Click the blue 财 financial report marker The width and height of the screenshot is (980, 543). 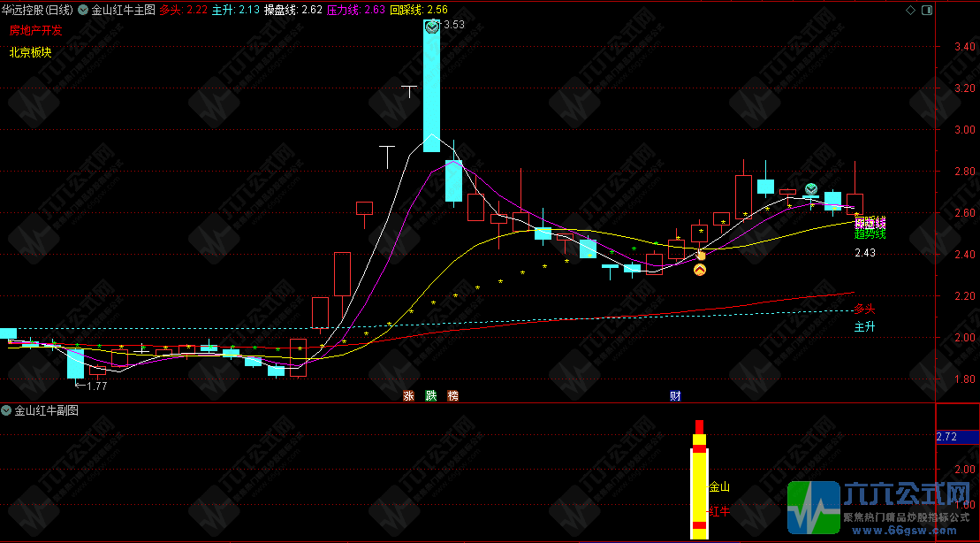tap(675, 395)
